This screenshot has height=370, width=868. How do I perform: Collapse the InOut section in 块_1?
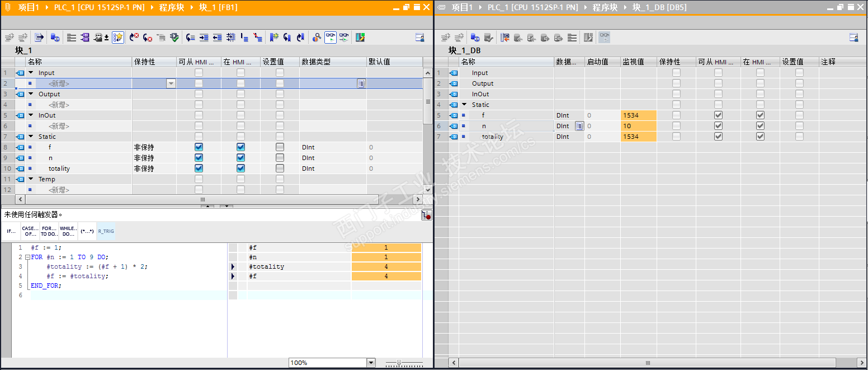[31, 115]
